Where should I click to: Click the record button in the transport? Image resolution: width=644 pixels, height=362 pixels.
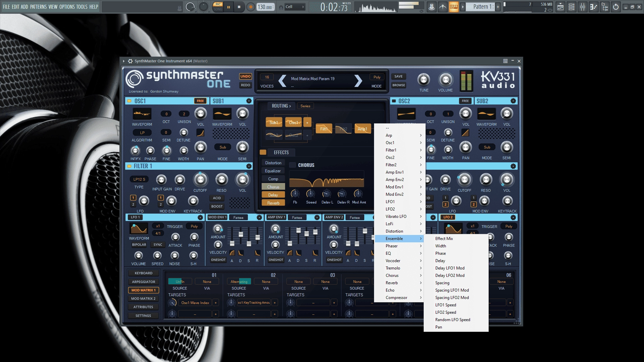click(x=251, y=7)
